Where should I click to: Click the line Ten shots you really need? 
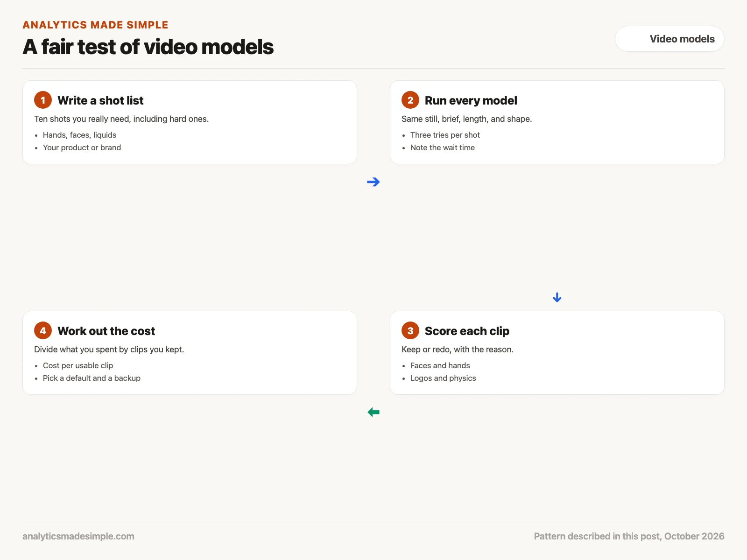pyautogui.click(x=121, y=119)
